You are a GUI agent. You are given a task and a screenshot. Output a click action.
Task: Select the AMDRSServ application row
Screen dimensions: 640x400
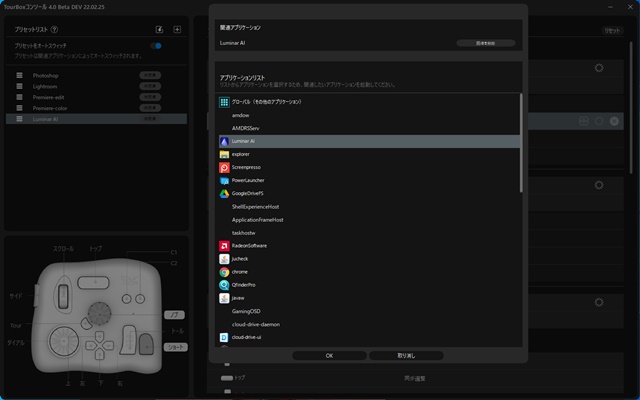tap(369, 128)
